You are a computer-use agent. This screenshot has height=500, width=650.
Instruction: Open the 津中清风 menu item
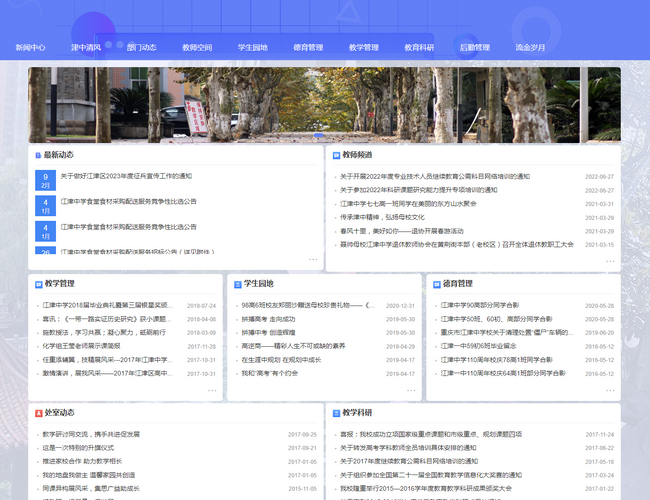click(x=86, y=48)
